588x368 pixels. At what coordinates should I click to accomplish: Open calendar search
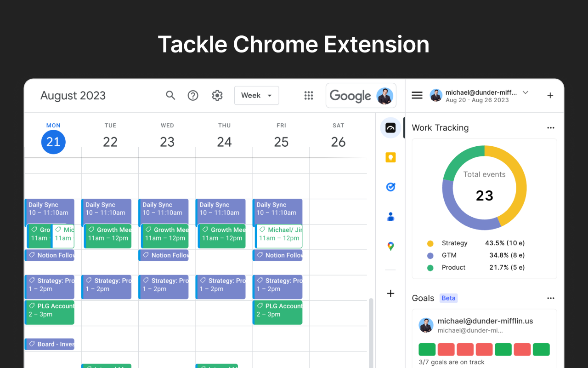tap(170, 95)
